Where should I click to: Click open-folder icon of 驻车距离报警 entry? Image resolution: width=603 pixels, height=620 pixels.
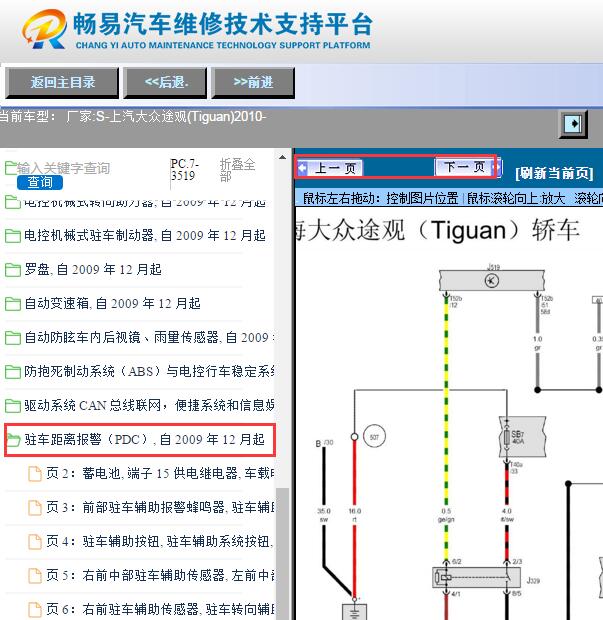(13, 440)
